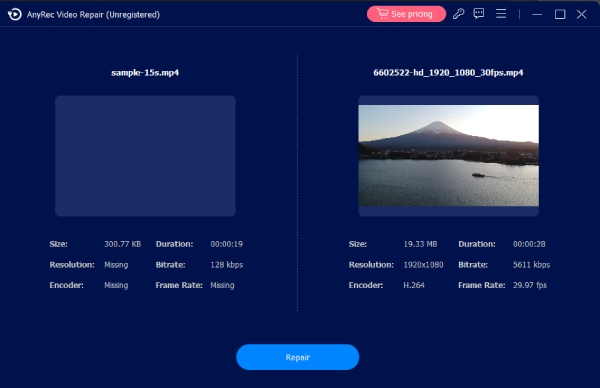The height and width of the screenshot is (388, 600).
Task: Click the key register icon
Action: click(x=458, y=14)
